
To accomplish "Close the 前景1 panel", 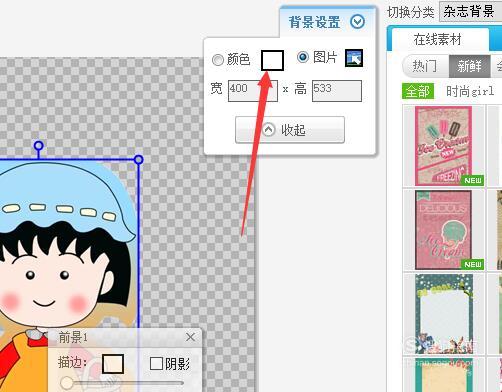I will point(190,337).
